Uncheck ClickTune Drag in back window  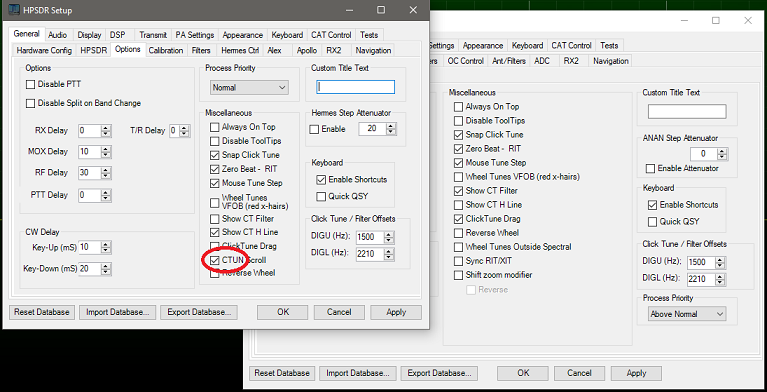[x=458, y=219]
